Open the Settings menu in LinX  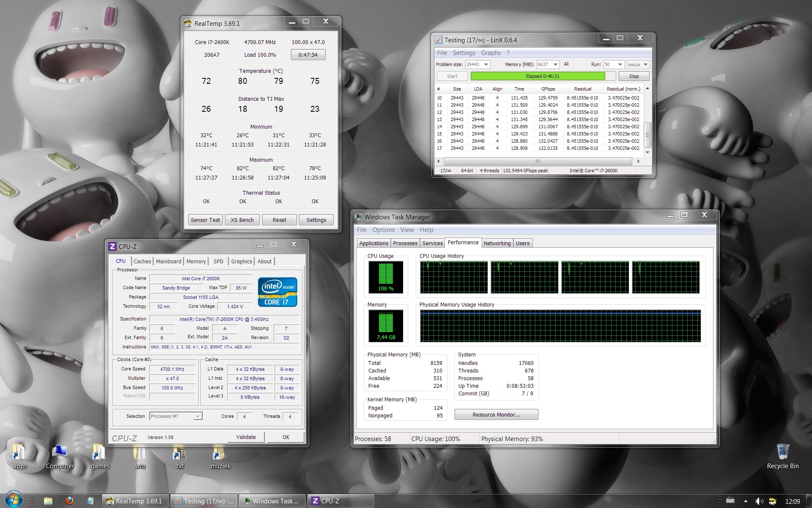(x=464, y=53)
